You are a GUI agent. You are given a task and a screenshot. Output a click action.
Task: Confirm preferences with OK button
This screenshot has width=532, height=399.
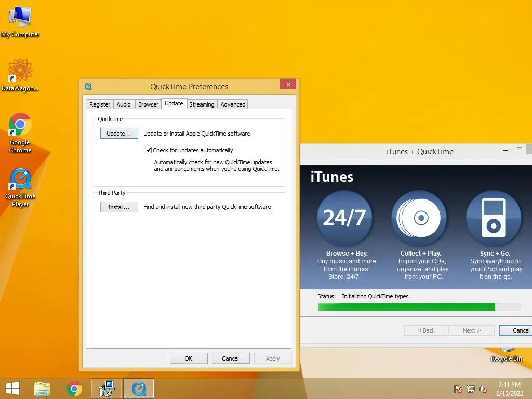[x=189, y=358]
